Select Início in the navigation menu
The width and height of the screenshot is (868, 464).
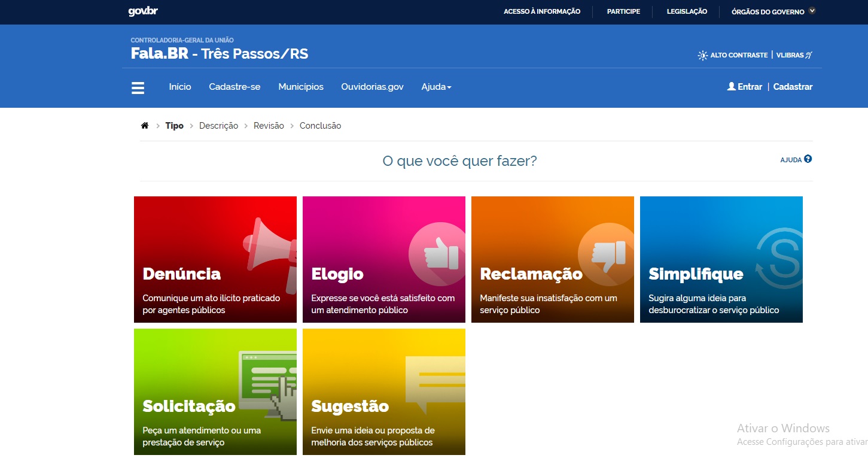[x=179, y=87]
